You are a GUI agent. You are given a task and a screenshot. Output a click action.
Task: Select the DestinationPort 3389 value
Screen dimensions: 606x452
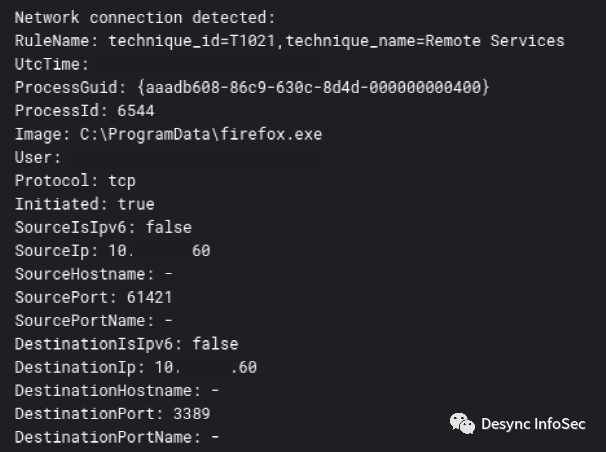(192, 414)
